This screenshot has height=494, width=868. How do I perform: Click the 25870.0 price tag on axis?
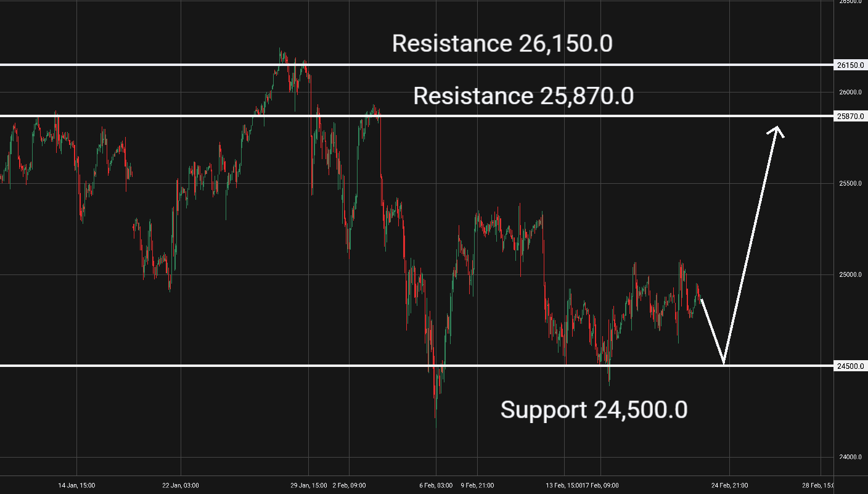tap(851, 116)
